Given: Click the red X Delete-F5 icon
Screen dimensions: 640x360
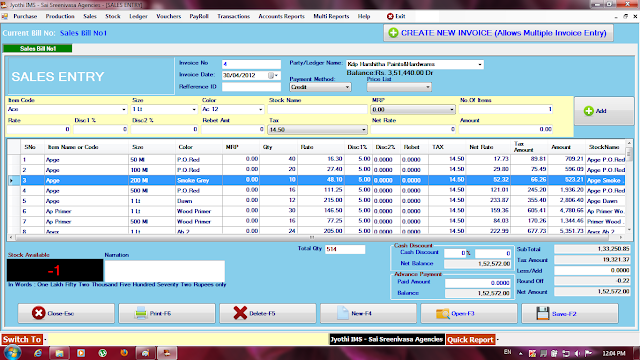Looking at the screenshot, I should point(240,313).
